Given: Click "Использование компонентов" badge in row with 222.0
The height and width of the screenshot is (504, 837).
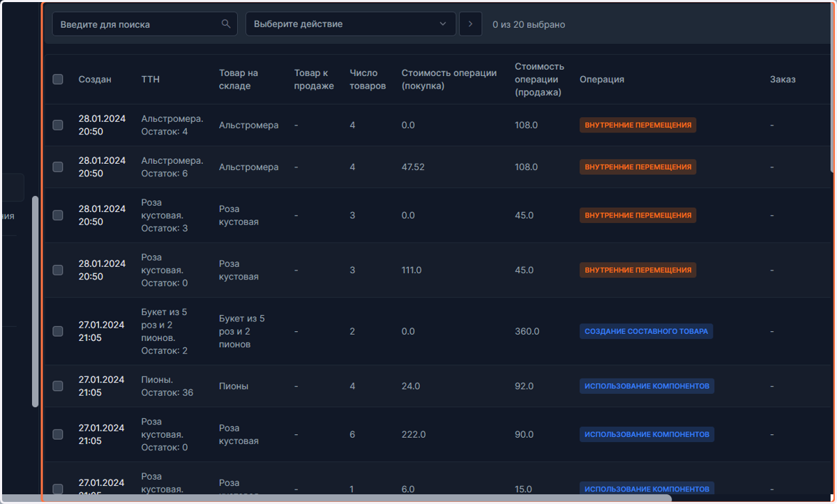Looking at the screenshot, I should (647, 434).
